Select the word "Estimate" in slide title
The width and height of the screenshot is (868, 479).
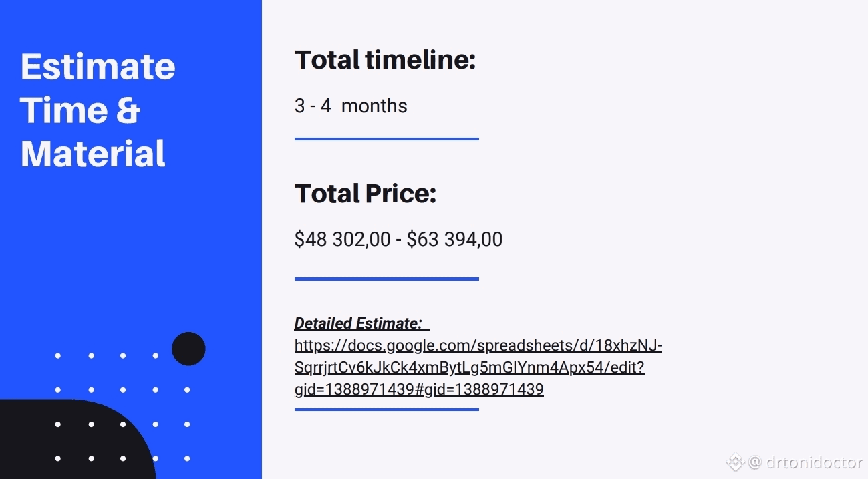point(98,67)
